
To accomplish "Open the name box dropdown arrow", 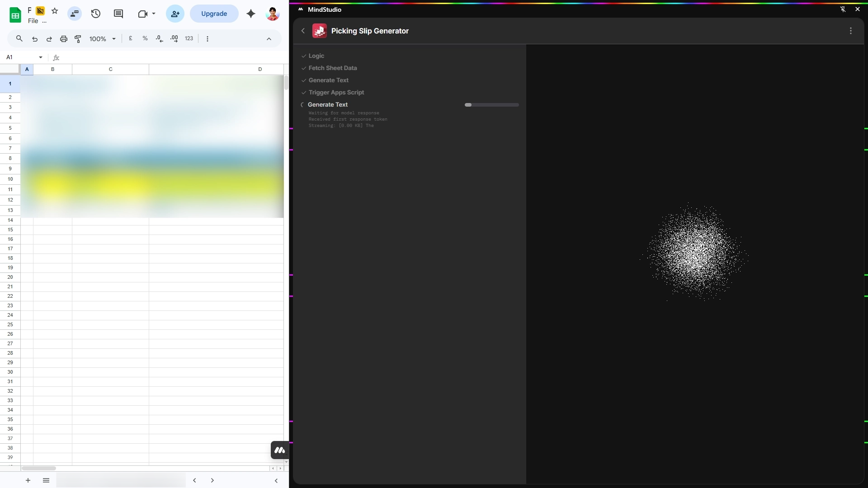I will coord(41,57).
